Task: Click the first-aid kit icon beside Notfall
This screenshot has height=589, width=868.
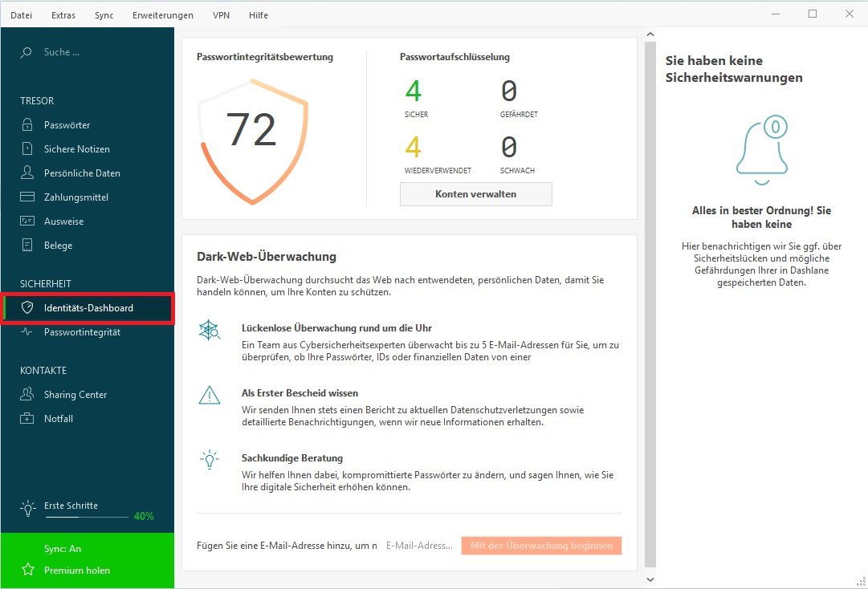Action: (x=27, y=419)
